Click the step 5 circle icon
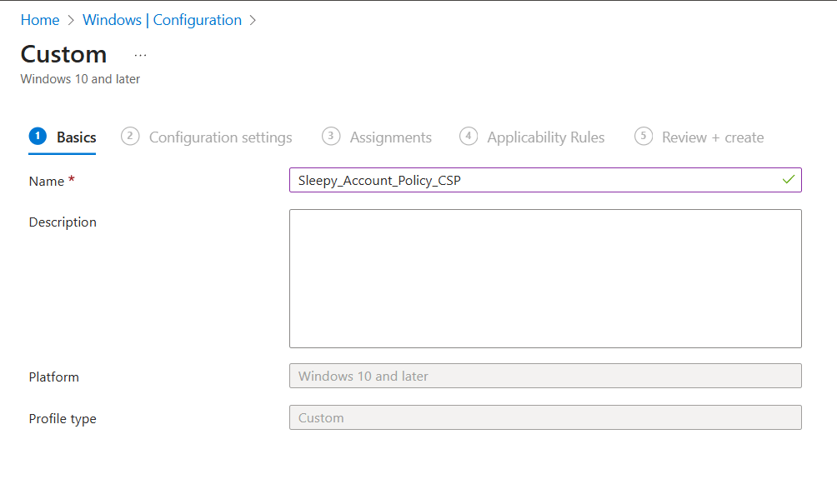This screenshot has height=504, width=837. coord(643,137)
